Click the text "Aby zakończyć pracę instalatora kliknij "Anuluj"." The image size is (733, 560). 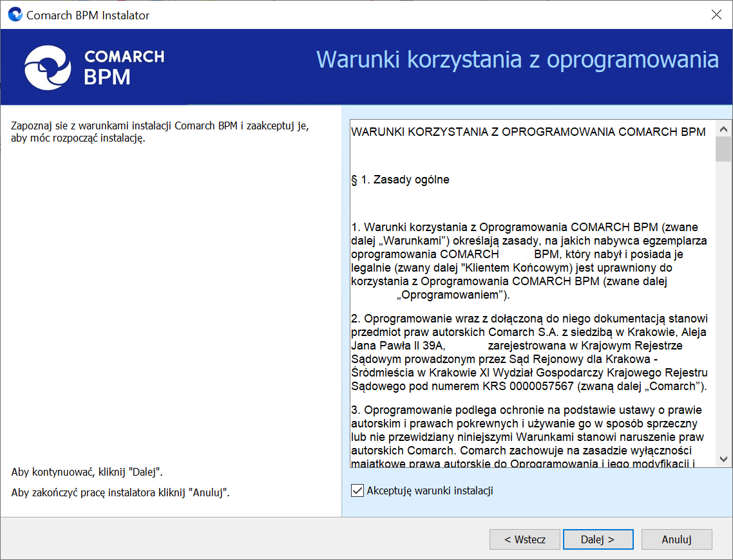coord(120,492)
